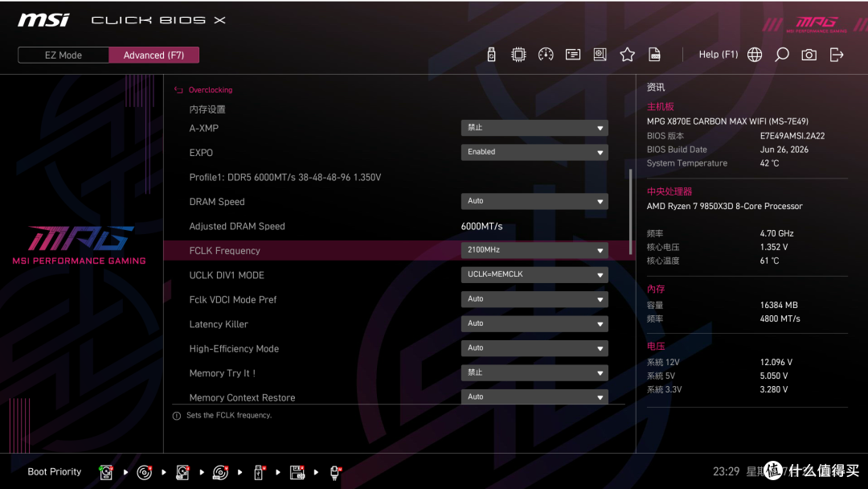Click the card-style profile icon
The image size is (868, 489).
point(573,54)
